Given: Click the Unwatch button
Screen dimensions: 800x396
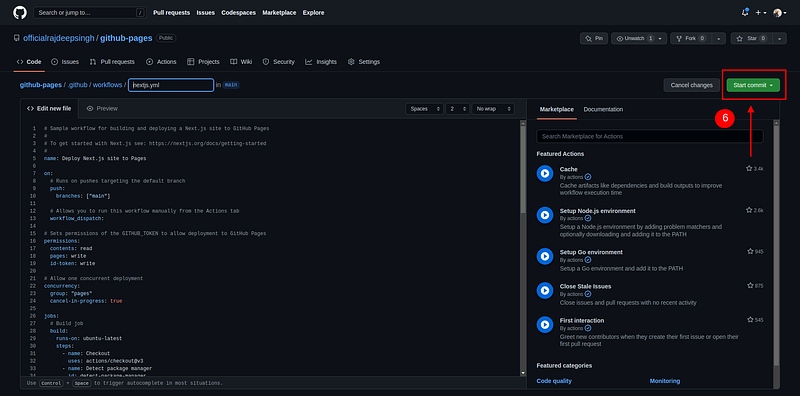Looking at the screenshot, I should click(x=635, y=38).
